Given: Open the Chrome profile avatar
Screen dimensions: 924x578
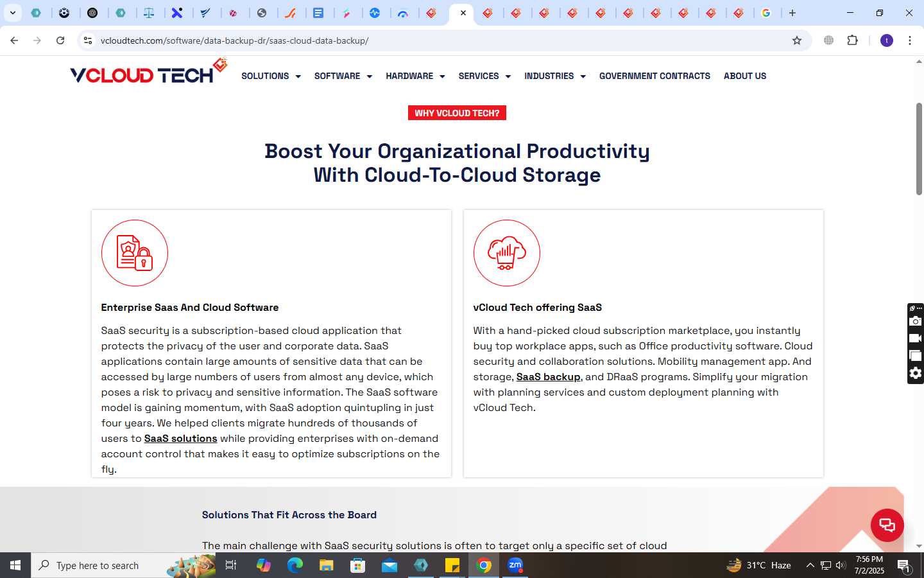Looking at the screenshot, I should coord(887,40).
